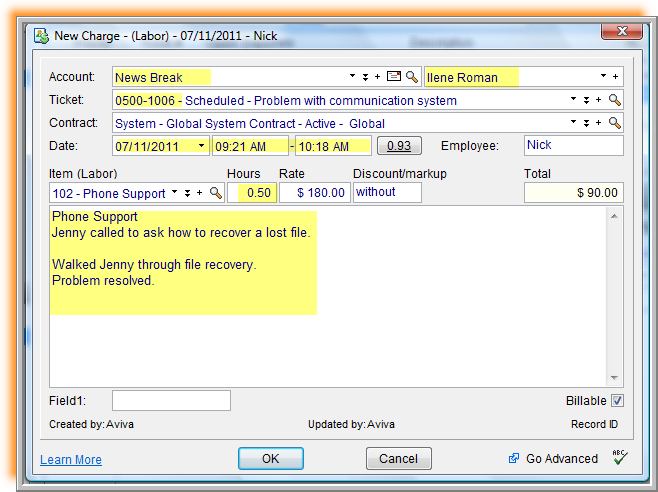Screen dimensions: 658x492
Task: Click into the Field1 text box
Action: pos(171,401)
